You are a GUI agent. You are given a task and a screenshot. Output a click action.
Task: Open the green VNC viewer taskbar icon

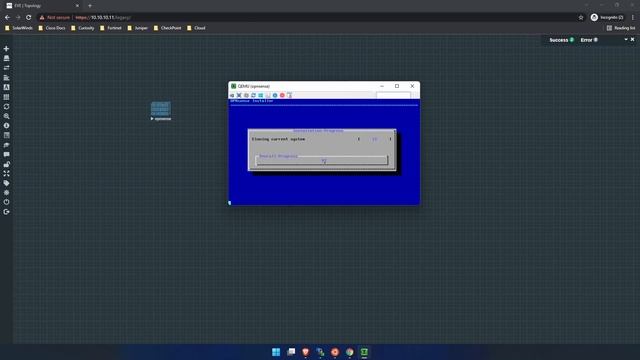[364, 352]
